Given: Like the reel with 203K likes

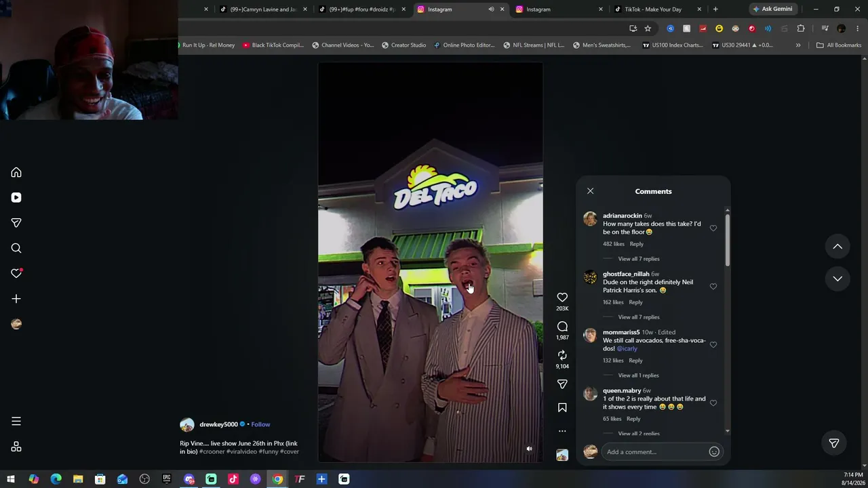Looking at the screenshot, I should coord(562,298).
